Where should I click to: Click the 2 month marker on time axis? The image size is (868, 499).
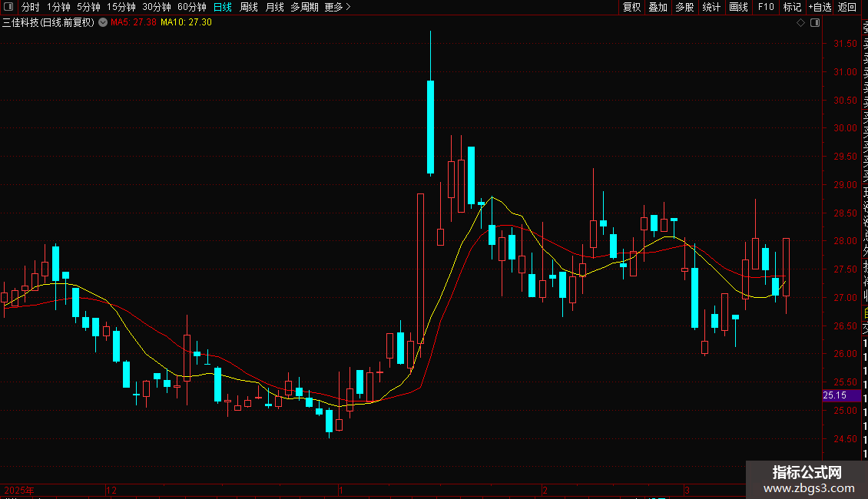545,491
